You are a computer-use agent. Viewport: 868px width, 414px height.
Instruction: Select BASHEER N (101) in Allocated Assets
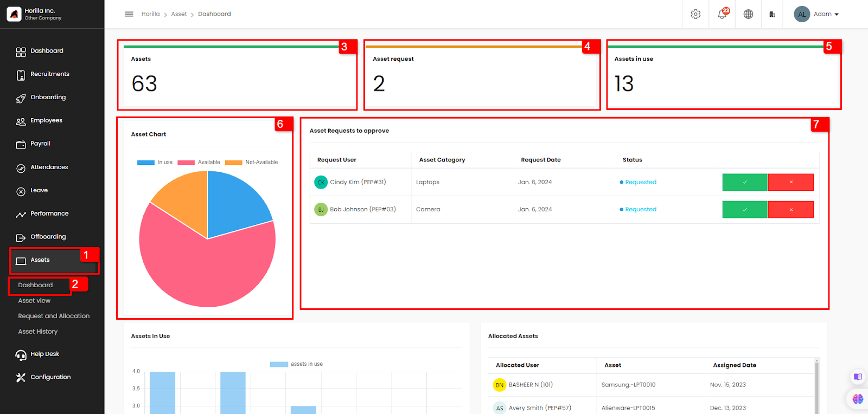[x=531, y=385]
